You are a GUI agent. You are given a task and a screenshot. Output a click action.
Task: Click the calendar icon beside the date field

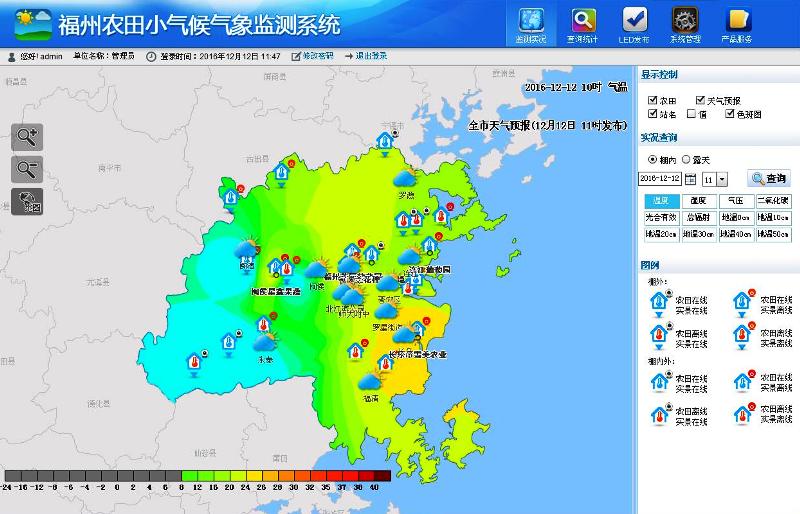(x=691, y=179)
